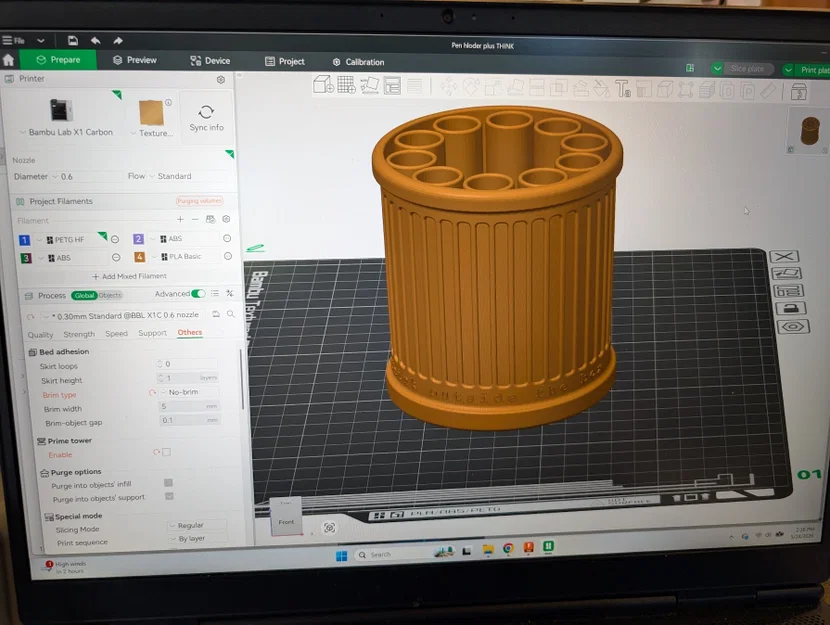Open the Flow Standard dropdown
830x625 pixels.
pyautogui.click(x=188, y=176)
